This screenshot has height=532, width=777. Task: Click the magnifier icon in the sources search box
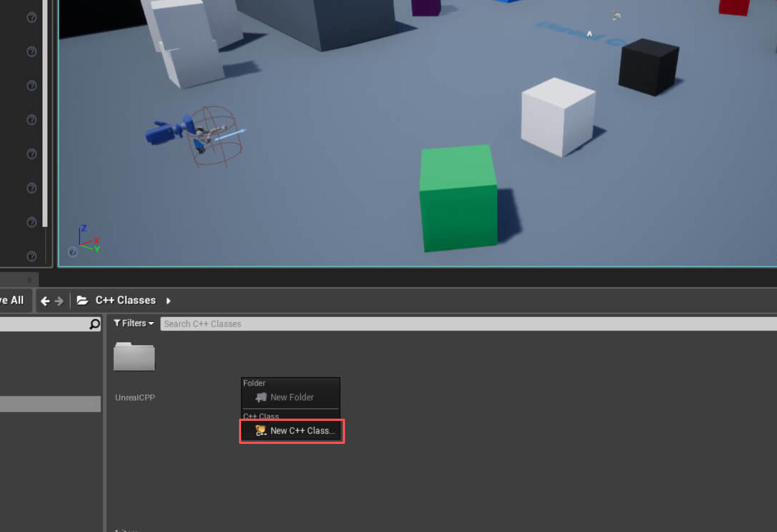[95, 324]
